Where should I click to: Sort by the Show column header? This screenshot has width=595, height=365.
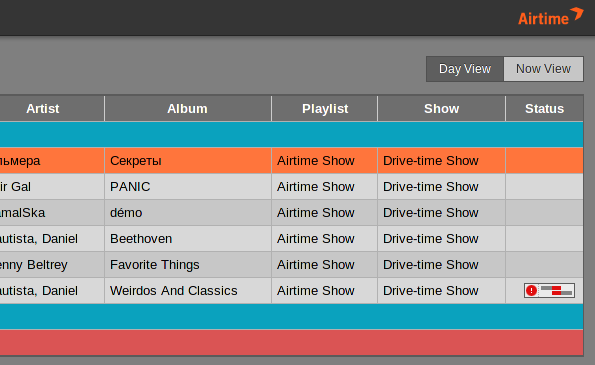click(x=441, y=109)
